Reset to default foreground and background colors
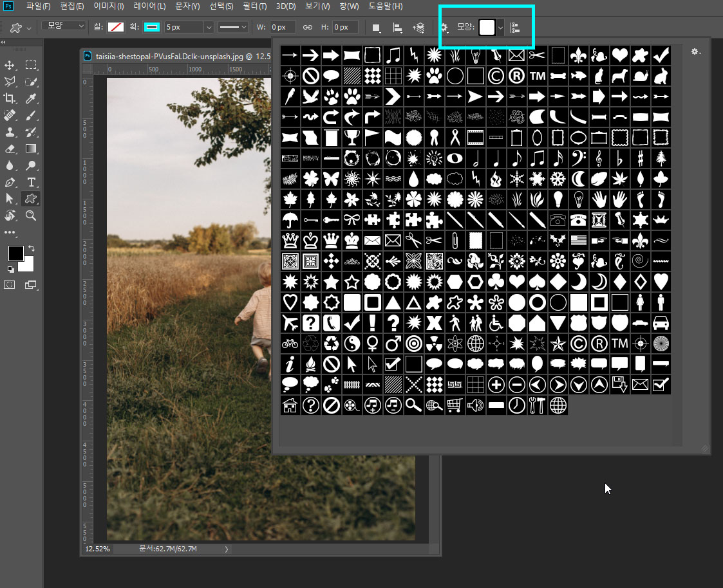723x588 pixels. pos(10,269)
